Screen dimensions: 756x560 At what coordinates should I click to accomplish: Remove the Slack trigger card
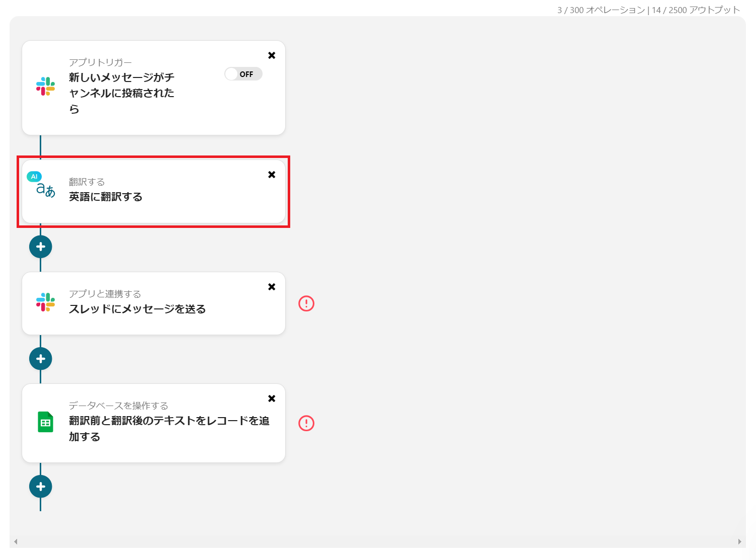point(272,55)
